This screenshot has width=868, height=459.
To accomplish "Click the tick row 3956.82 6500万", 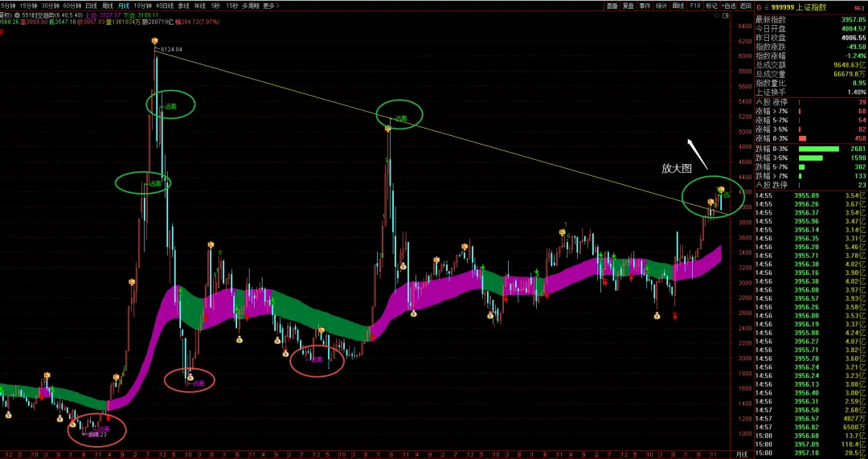I will (811, 427).
